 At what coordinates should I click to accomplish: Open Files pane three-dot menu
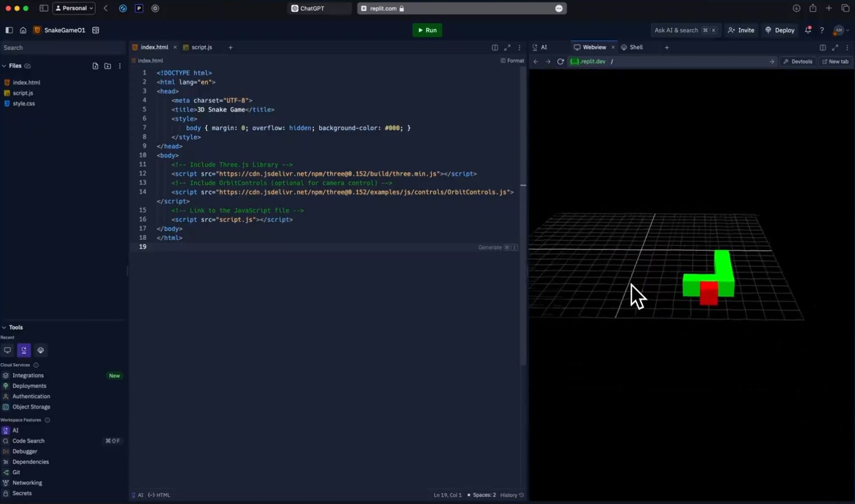tap(120, 66)
